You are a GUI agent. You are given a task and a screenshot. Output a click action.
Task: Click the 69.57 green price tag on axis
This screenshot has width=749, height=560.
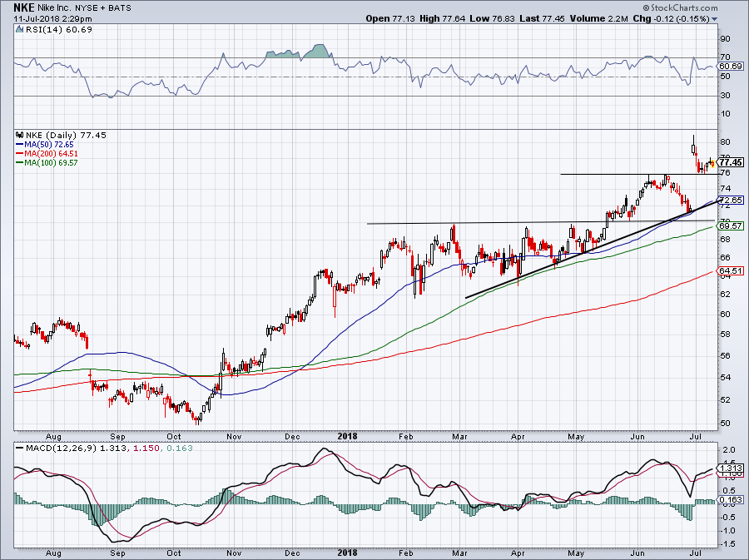[x=731, y=225]
